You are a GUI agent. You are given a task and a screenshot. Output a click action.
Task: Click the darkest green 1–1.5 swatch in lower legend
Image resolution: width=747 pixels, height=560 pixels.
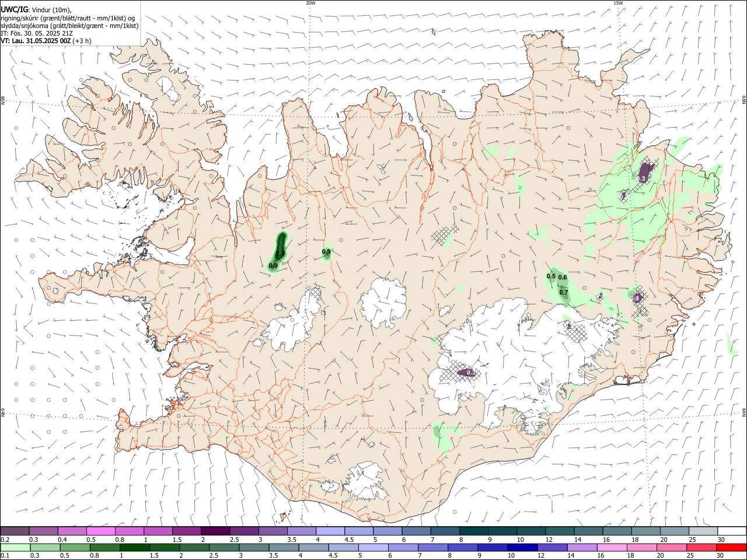135,548
